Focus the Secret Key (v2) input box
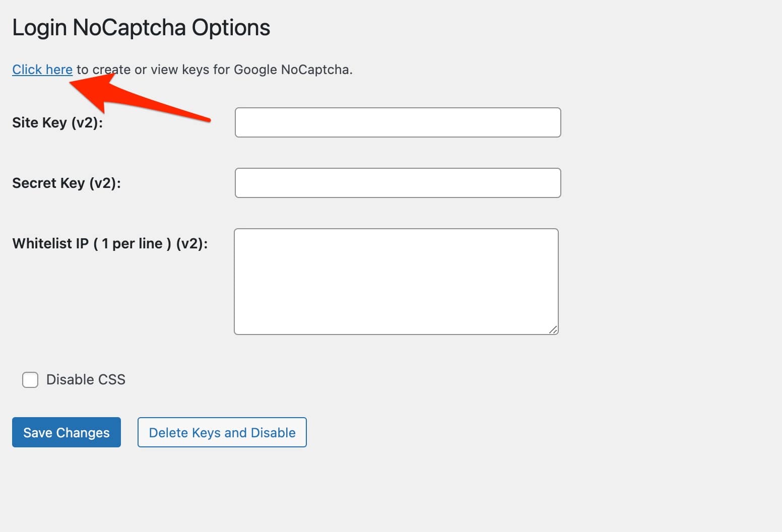 coord(398,182)
